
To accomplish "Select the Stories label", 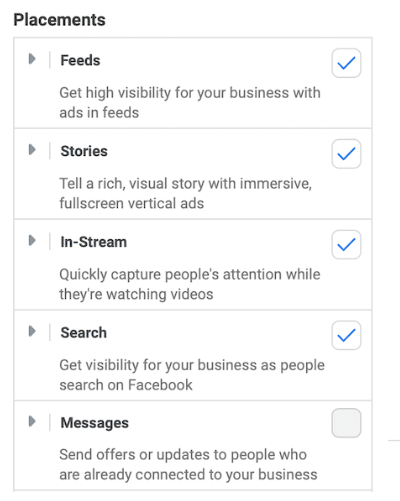I will coord(84,151).
